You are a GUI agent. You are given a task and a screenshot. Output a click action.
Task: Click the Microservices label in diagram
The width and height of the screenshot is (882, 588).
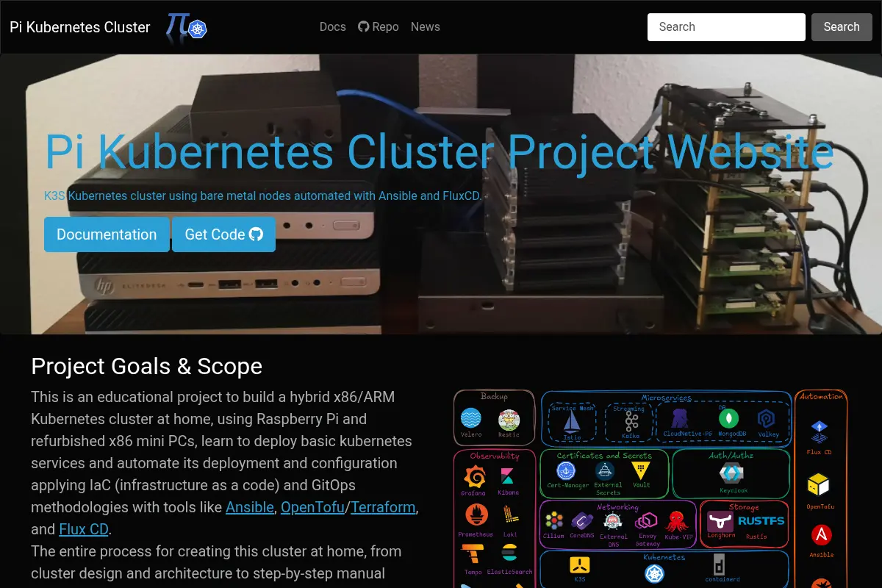coord(666,398)
